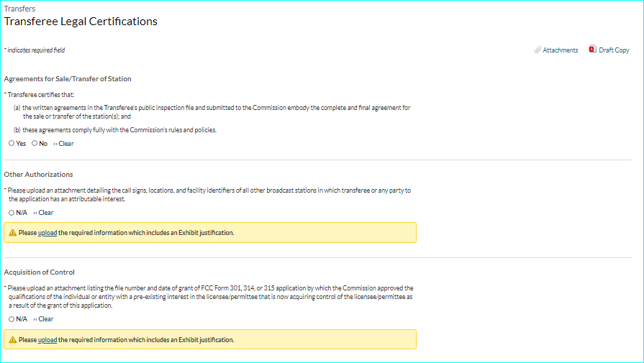The height and width of the screenshot is (363, 644).
Task: Click the Acquisition of Control section heading
Action: coord(39,272)
